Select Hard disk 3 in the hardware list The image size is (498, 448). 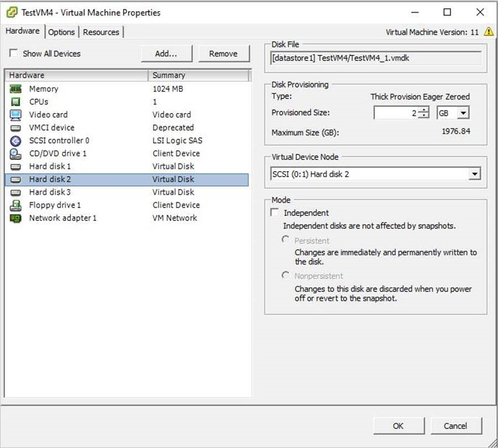pos(50,192)
